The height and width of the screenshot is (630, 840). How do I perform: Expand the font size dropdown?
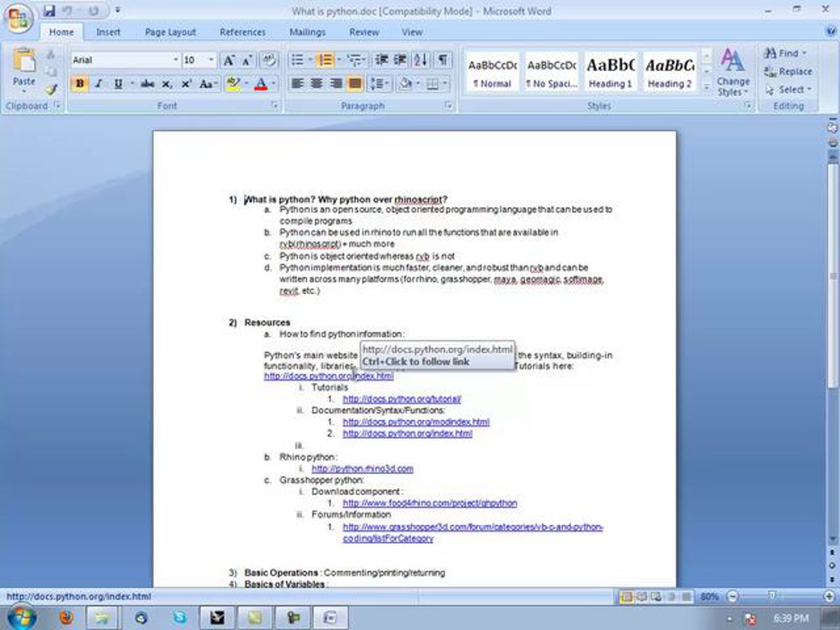click(x=211, y=60)
